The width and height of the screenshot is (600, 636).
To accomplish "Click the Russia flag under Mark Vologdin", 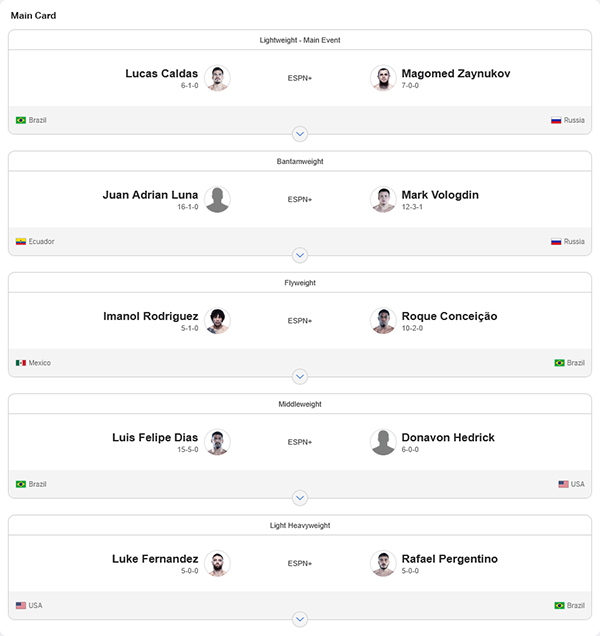I will (556, 241).
